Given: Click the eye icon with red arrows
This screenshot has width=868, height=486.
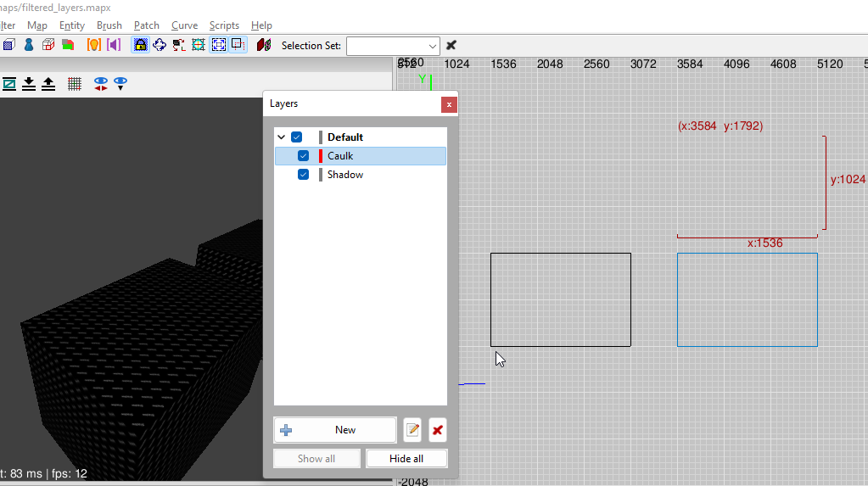Looking at the screenshot, I should [x=101, y=83].
